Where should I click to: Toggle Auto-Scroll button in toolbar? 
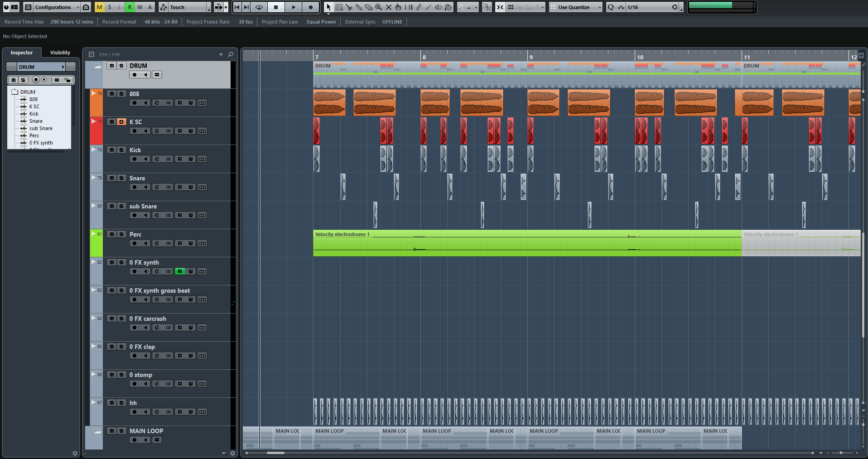[219, 7]
